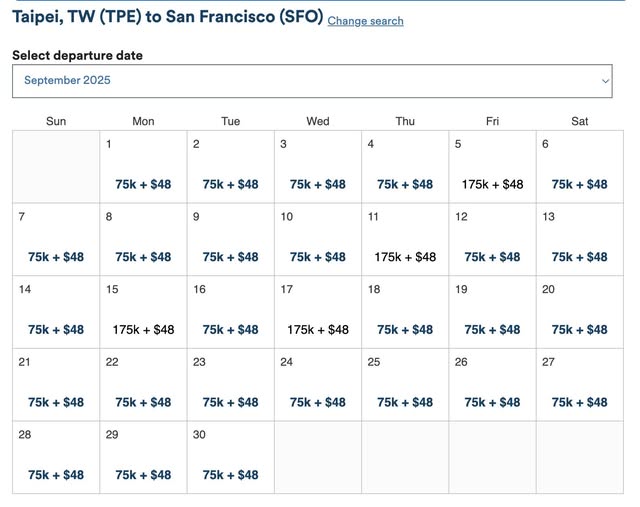Select September 28 date cell

coord(56,457)
